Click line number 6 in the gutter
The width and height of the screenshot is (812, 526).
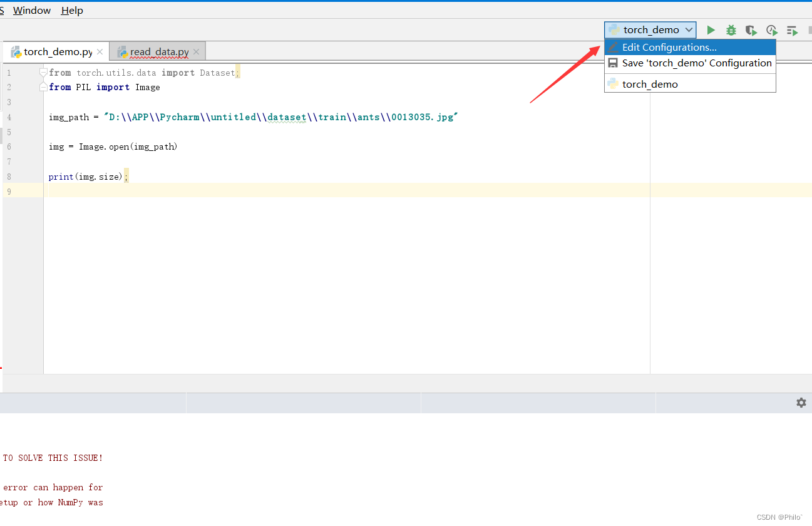click(9, 147)
